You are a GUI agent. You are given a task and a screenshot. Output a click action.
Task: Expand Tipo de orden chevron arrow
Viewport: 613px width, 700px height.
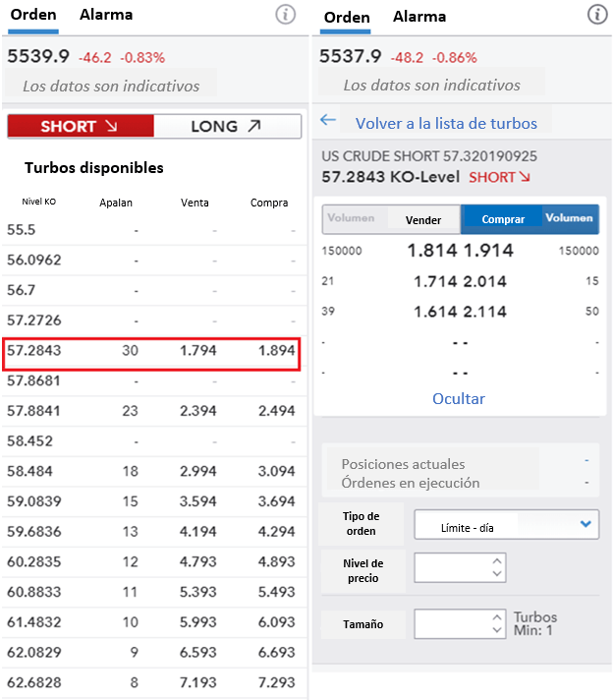(x=585, y=524)
